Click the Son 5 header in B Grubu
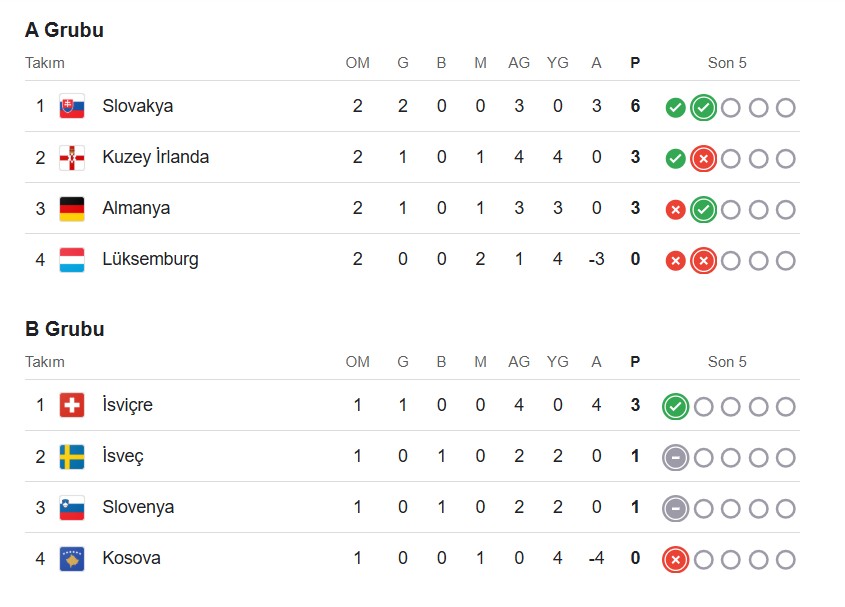The width and height of the screenshot is (845, 607). [727, 362]
